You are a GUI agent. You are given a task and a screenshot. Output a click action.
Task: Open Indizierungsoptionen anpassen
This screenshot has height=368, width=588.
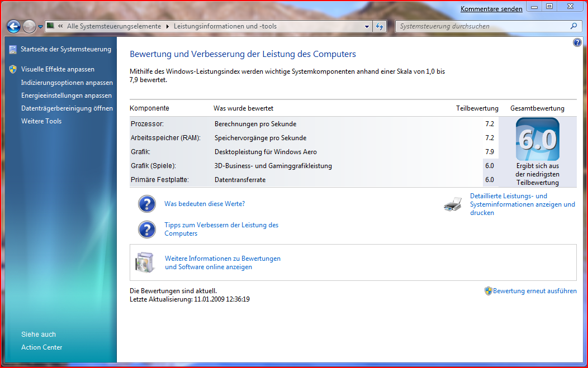click(67, 83)
